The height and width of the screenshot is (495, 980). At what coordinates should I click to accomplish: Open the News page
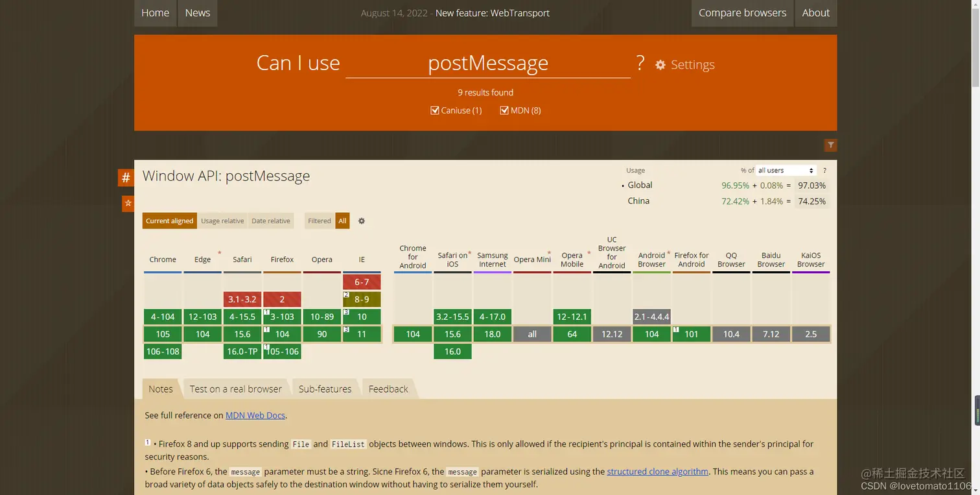[198, 13]
